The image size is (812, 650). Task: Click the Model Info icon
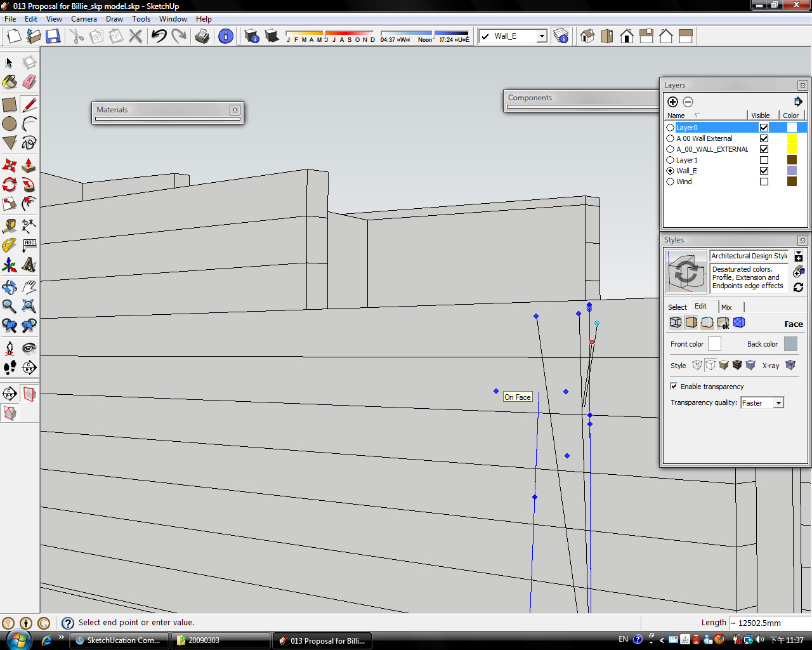point(226,36)
